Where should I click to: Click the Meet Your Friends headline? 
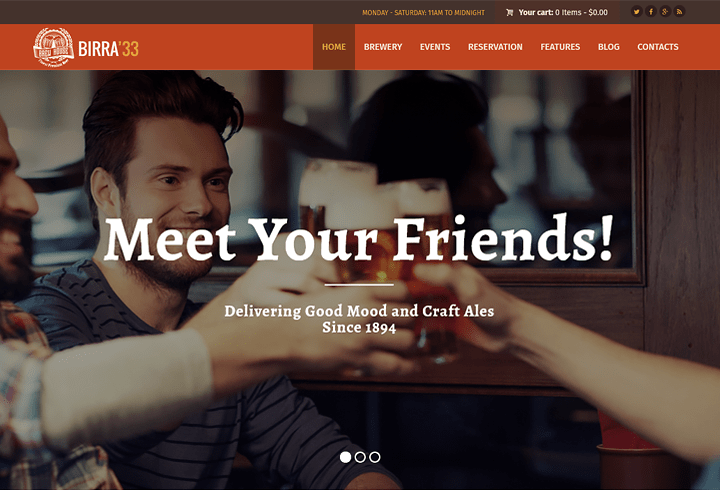(x=359, y=239)
